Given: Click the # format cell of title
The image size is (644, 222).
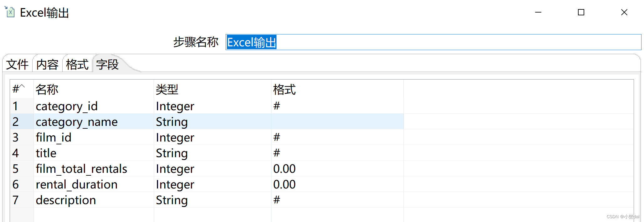Looking at the screenshot, I should [337, 153].
